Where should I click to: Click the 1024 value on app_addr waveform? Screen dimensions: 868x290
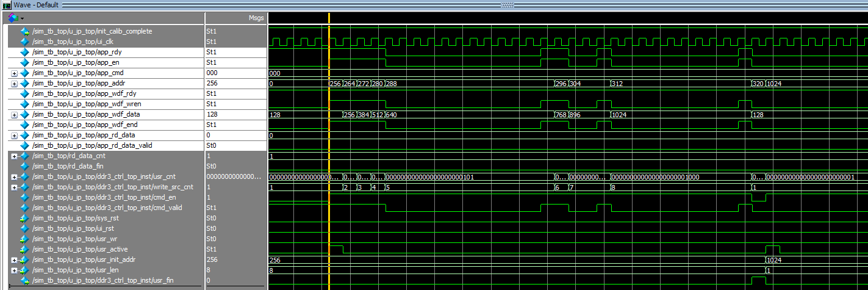coord(775,84)
